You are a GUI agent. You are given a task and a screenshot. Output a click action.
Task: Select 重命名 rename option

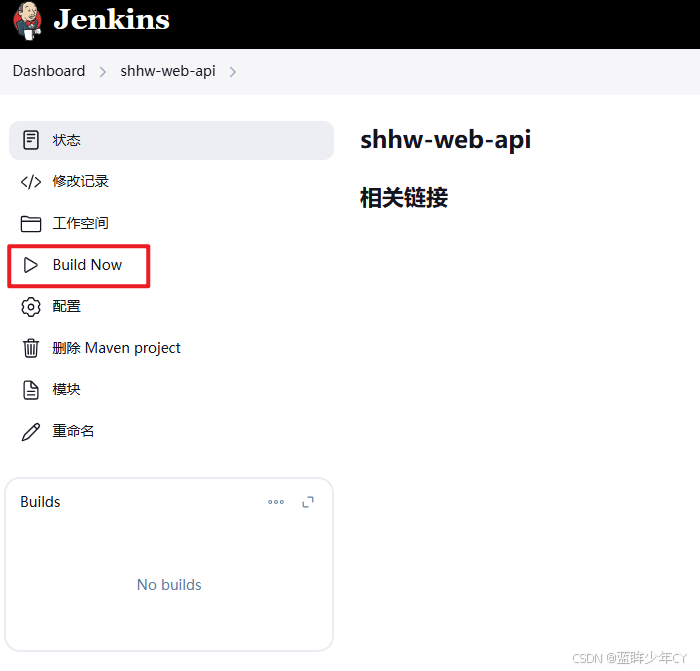(x=73, y=431)
